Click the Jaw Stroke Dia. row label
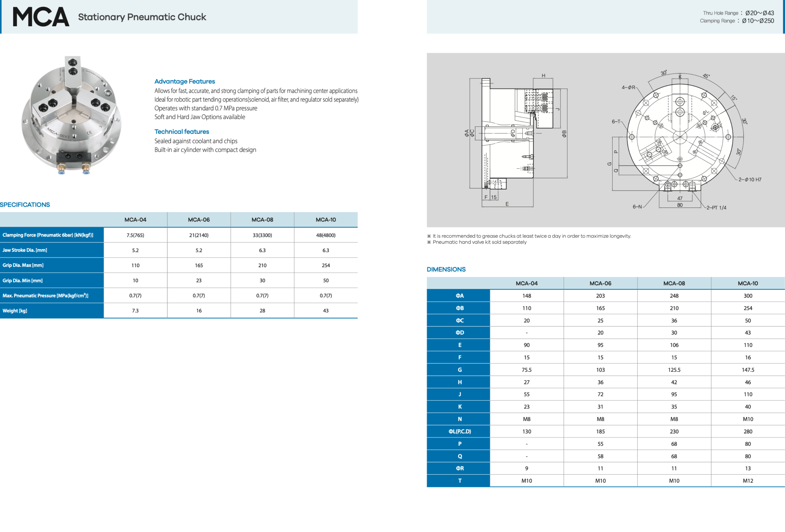Screen dimensions: 785x532 25,250
